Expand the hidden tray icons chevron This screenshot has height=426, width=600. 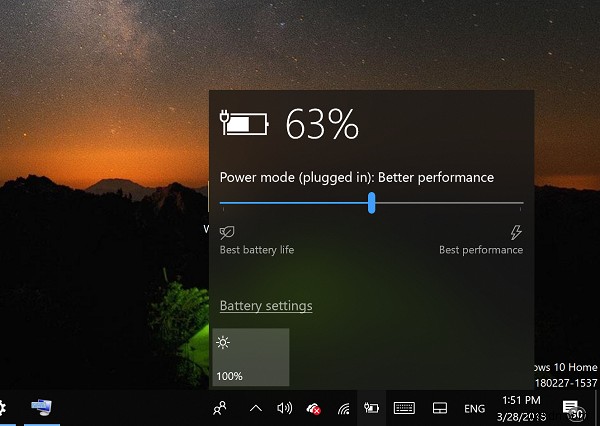tap(256, 408)
